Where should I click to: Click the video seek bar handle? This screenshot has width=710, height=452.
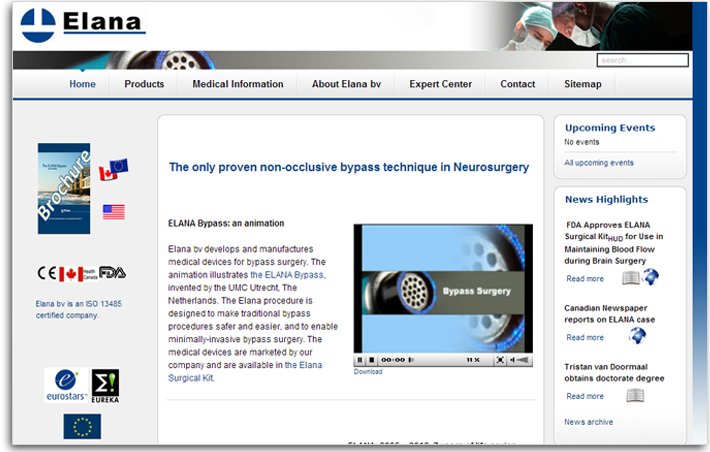411,360
